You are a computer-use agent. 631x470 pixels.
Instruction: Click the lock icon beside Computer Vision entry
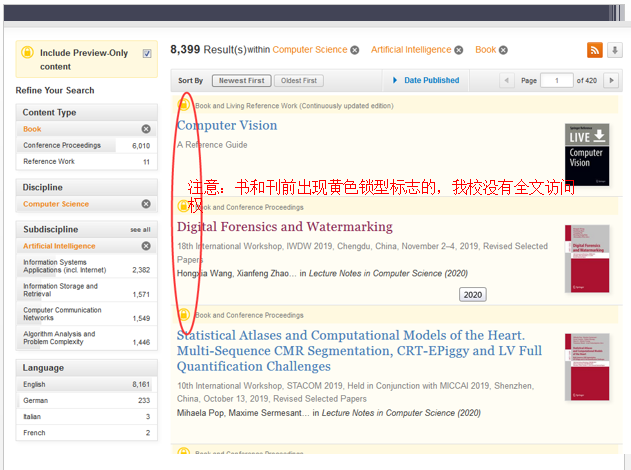(184, 105)
